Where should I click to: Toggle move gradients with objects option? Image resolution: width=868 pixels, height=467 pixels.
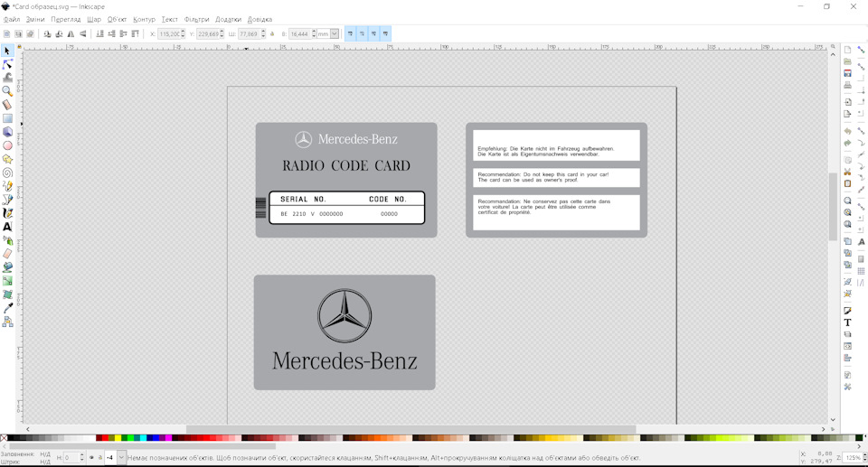[x=373, y=33]
